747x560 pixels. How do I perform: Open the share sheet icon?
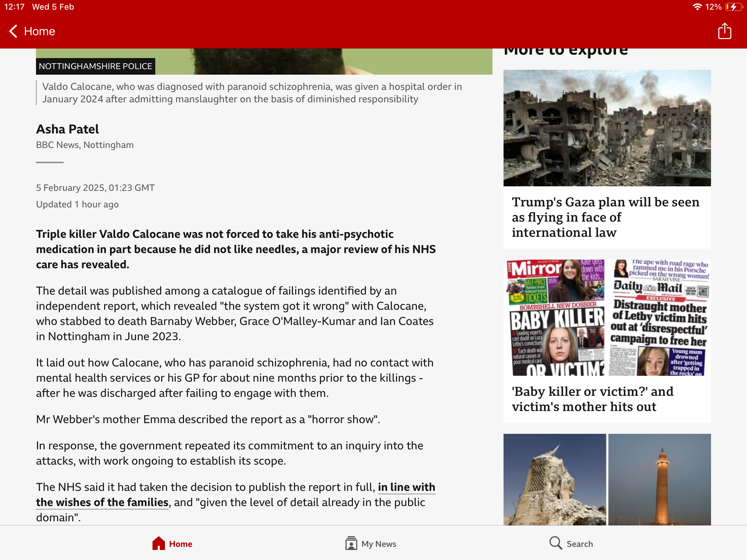725,31
